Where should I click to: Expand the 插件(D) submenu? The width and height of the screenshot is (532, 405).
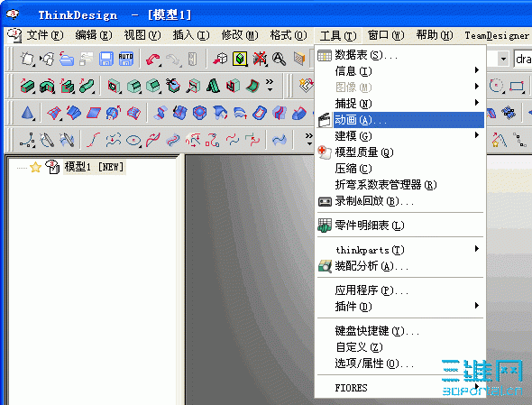pyautogui.click(x=400, y=306)
